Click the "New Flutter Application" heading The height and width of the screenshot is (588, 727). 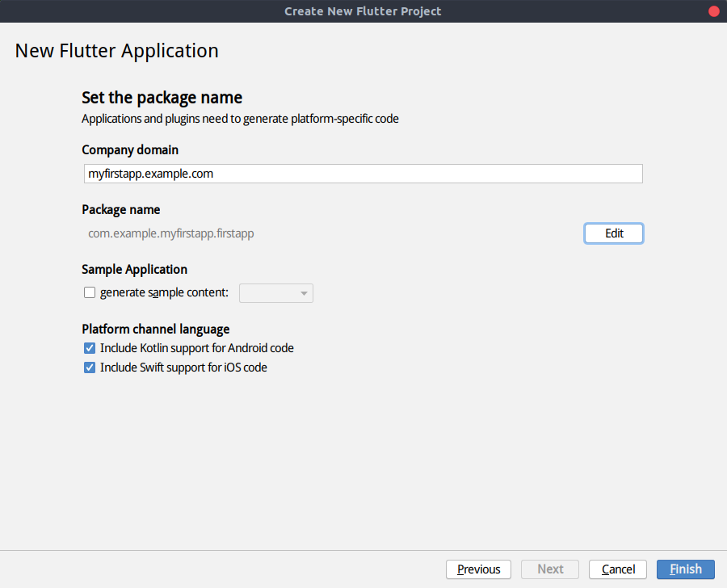click(x=116, y=50)
